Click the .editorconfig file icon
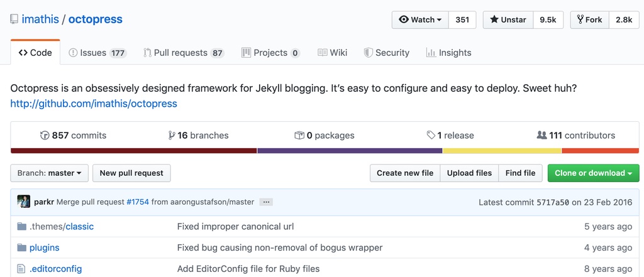The width and height of the screenshot is (644, 277). pyautogui.click(x=22, y=269)
